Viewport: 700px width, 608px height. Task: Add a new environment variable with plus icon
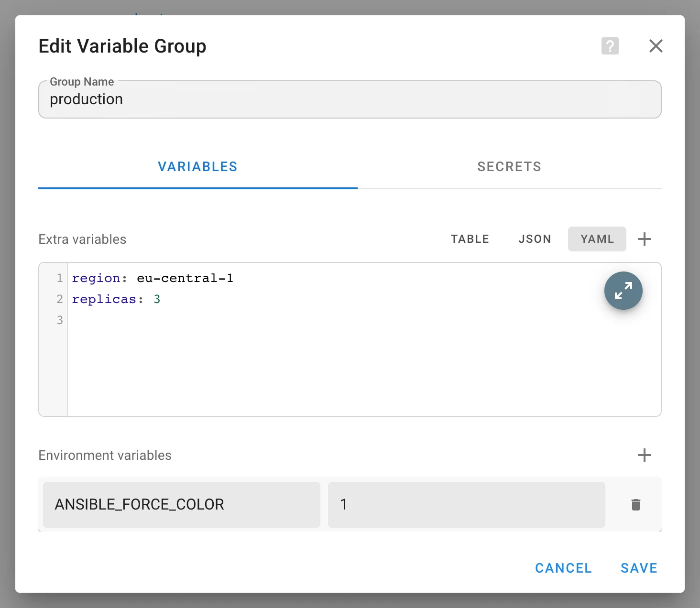point(644,455)
